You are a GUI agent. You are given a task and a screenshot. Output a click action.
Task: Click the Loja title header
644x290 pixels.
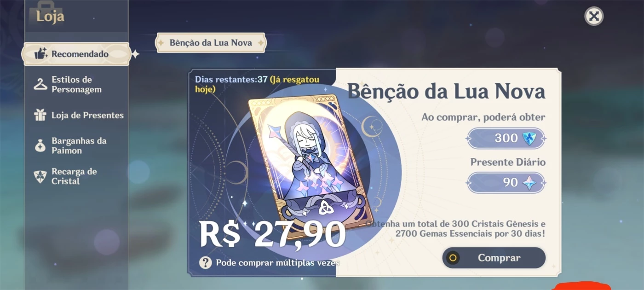(x=50, y=17)
